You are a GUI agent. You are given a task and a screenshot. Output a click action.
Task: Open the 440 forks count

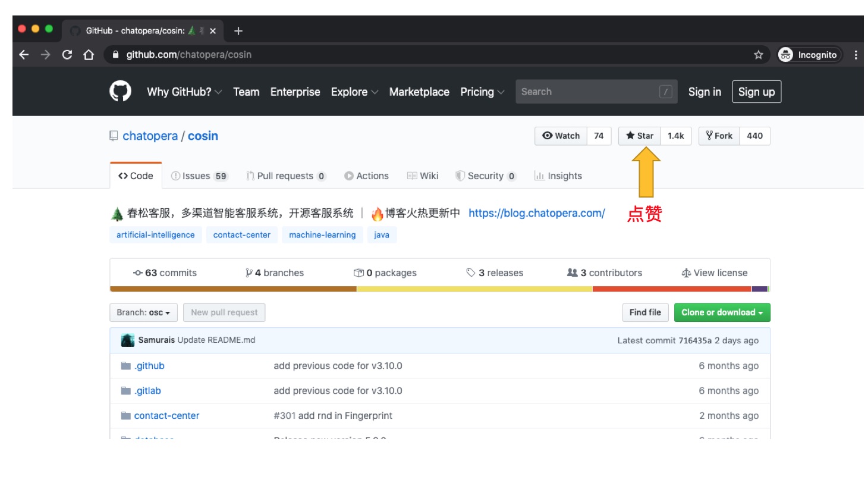tap(755, 136)
